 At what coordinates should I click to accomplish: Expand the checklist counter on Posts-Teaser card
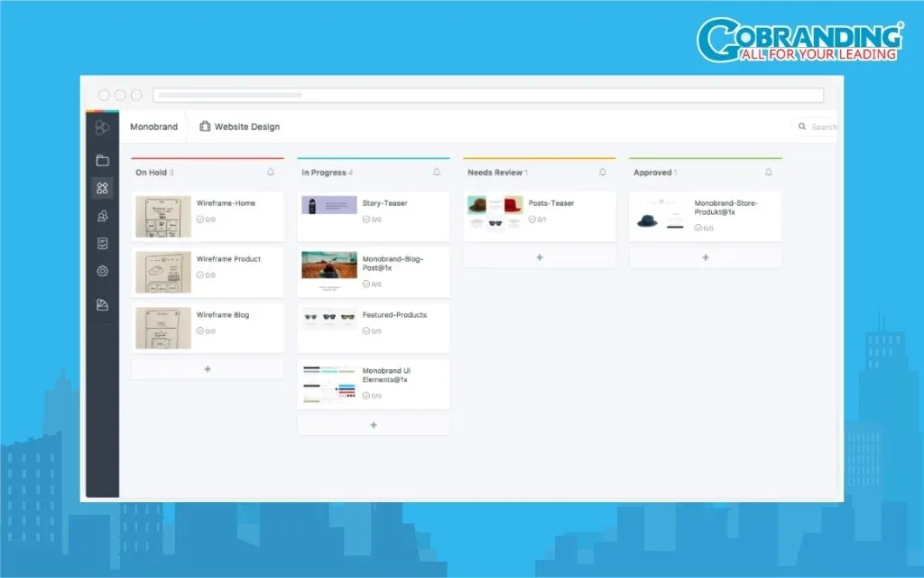540,219
